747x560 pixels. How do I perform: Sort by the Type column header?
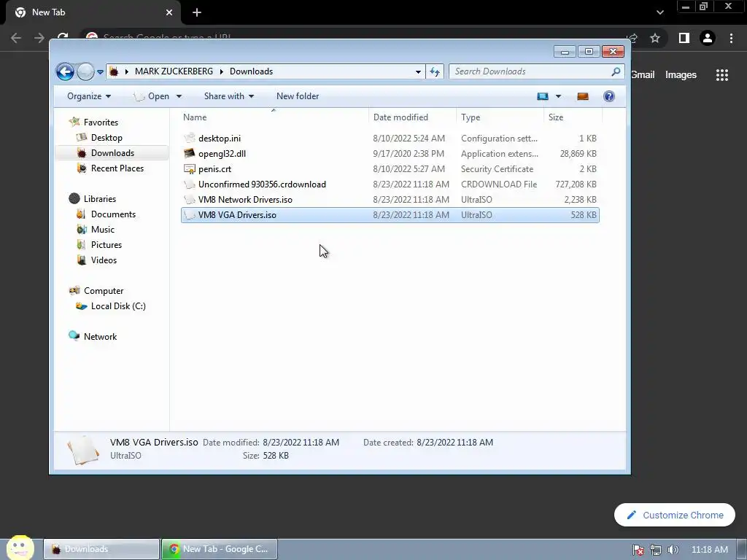click(500, 117)
